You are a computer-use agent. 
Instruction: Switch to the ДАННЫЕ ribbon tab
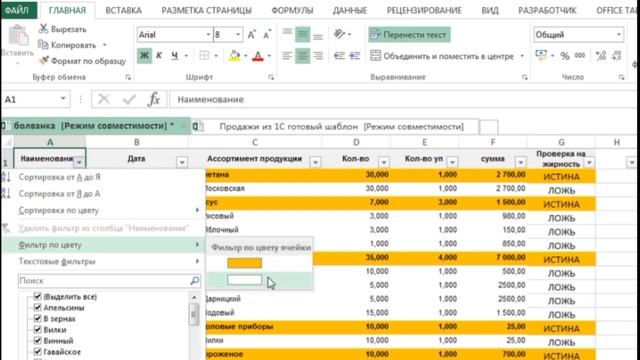[x=349, y=11]
